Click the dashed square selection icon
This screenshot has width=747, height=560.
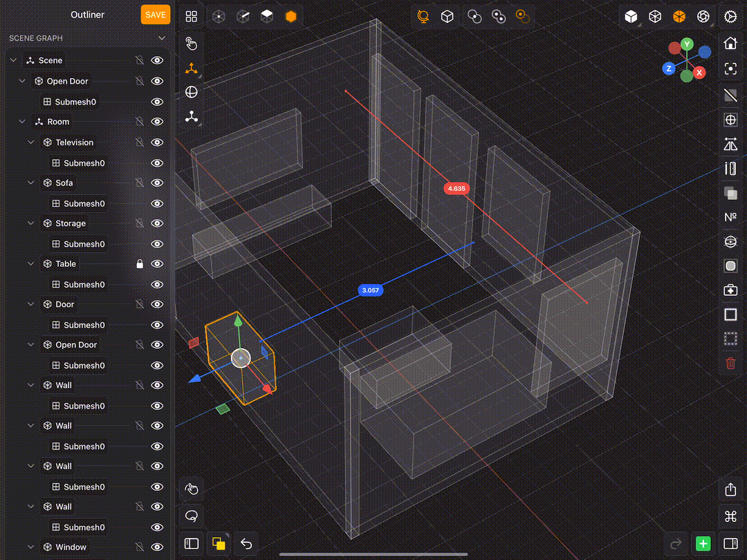730,339
